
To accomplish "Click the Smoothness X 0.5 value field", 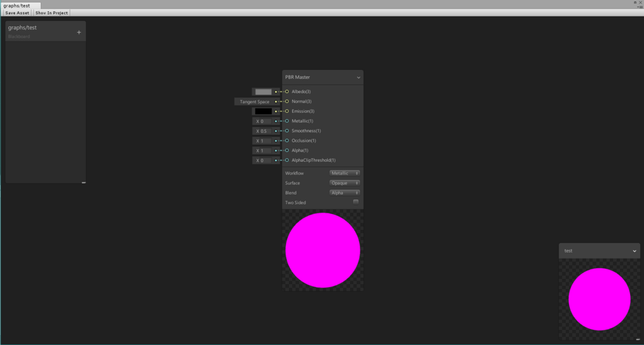I will click(x=262, y=131).
